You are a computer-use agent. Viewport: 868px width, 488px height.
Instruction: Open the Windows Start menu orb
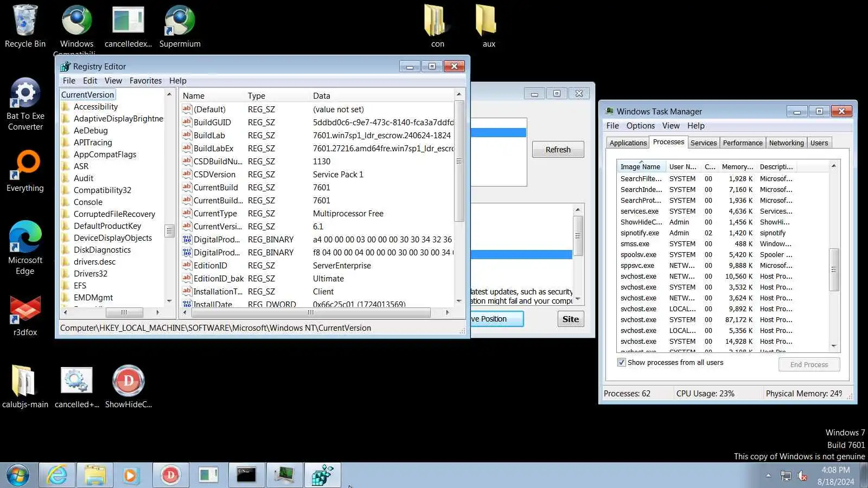coord(18,476)
